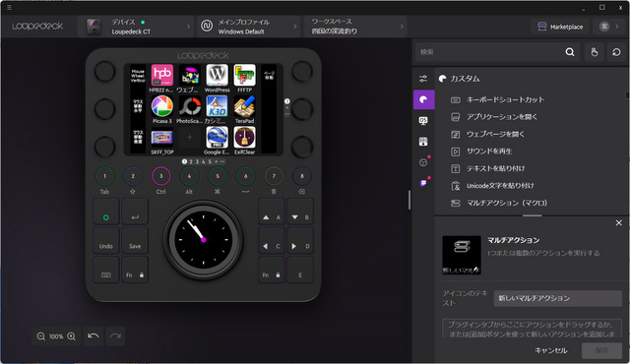Select the Mouse Wheel Vertical dial slot
This screenshot has height=364, width=630.
point(138,76)
